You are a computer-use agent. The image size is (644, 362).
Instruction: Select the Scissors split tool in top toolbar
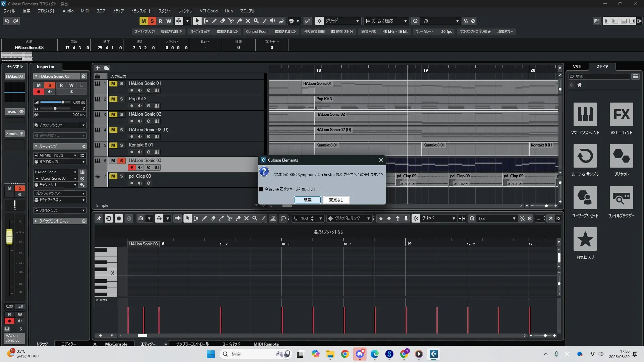[231, 21]
